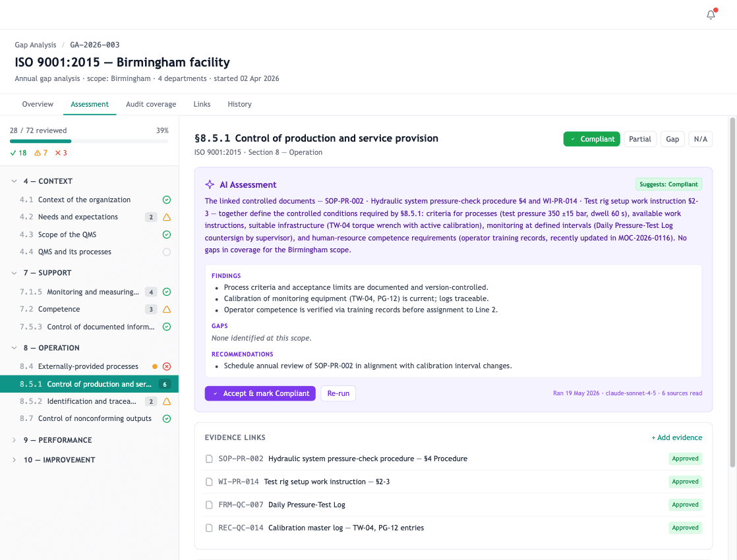Open the notifications bell
This screenshot has width=737, height=560.
[x=711, y=14]
